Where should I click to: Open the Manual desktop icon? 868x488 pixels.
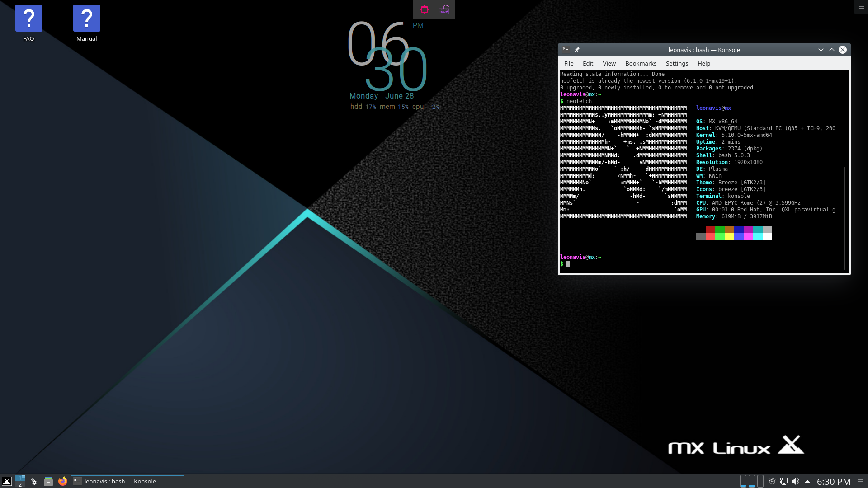tap(86, 19)
